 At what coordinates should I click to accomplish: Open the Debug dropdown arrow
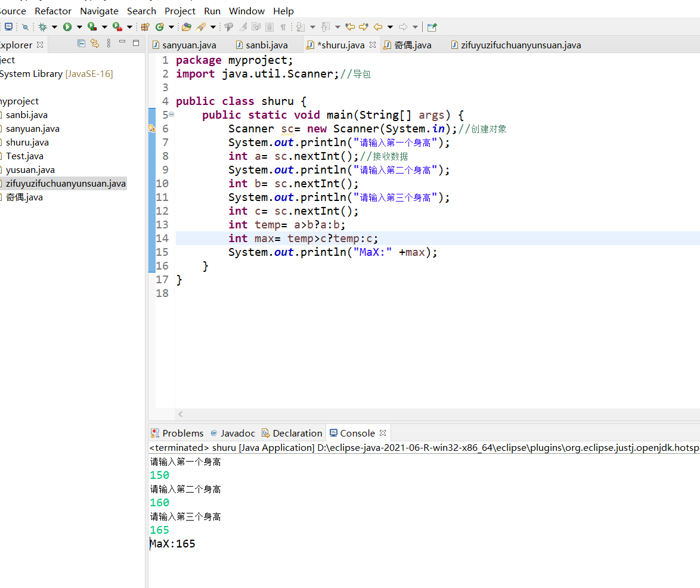(54, 27)
